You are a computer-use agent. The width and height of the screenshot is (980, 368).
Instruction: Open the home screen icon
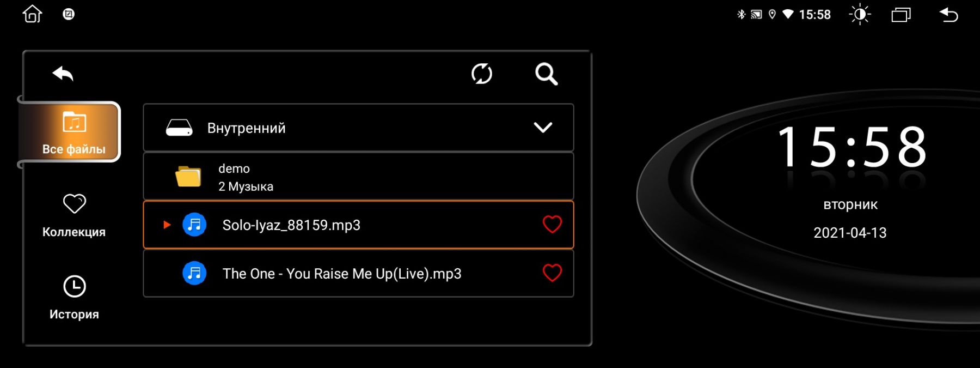32,14
